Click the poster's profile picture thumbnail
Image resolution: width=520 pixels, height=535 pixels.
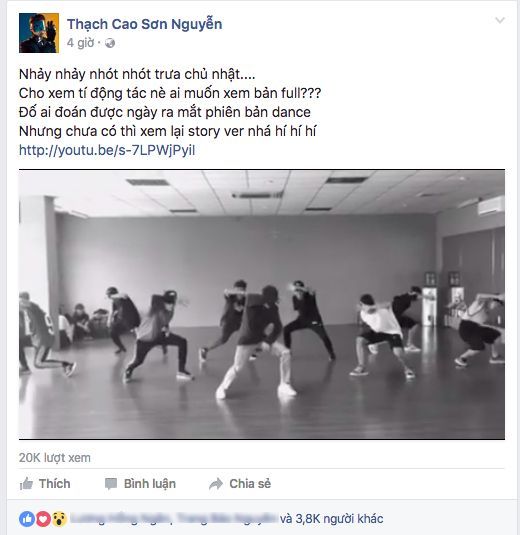click(x=39, y=33)
